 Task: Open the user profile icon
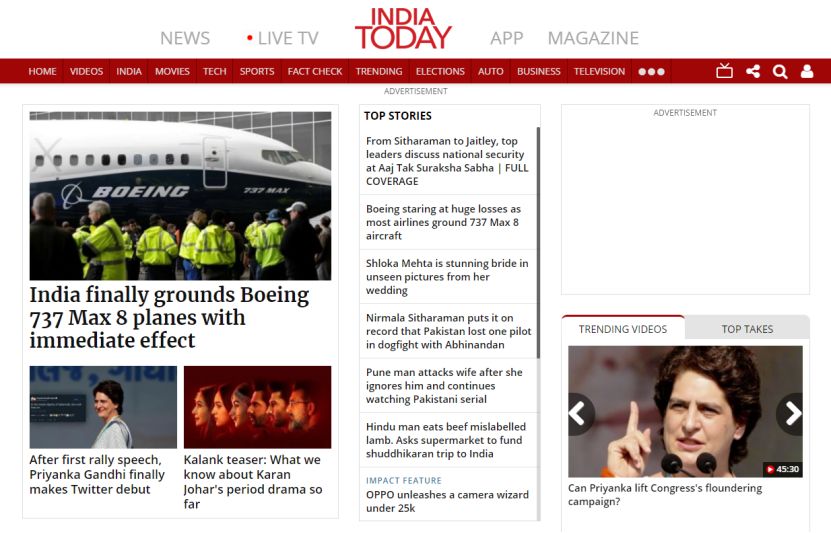pos(807,71)
